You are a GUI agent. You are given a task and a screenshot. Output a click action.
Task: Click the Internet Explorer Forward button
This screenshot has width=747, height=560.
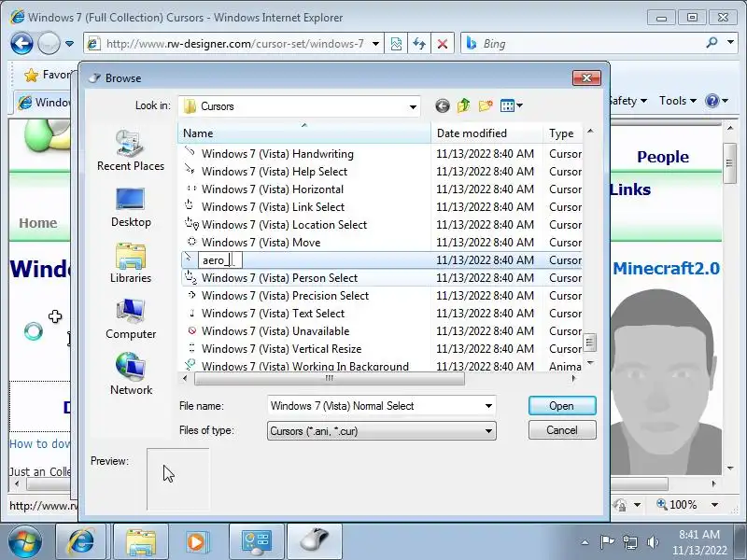(49, 44)
